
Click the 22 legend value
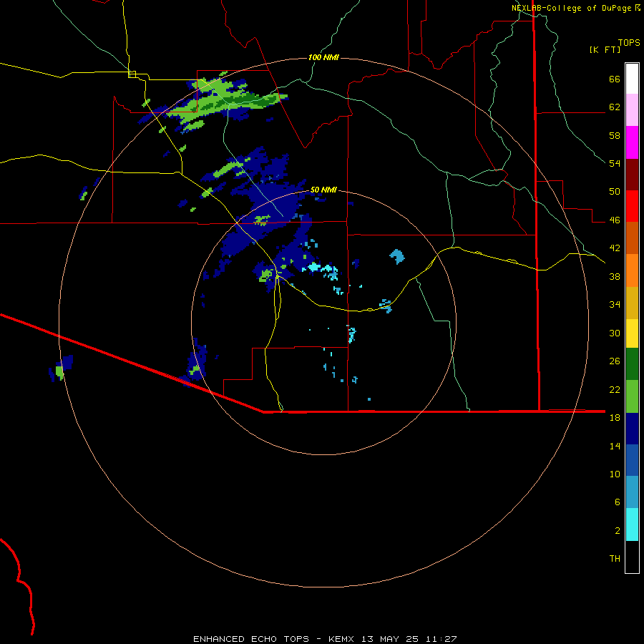click(x=615, y=389)
